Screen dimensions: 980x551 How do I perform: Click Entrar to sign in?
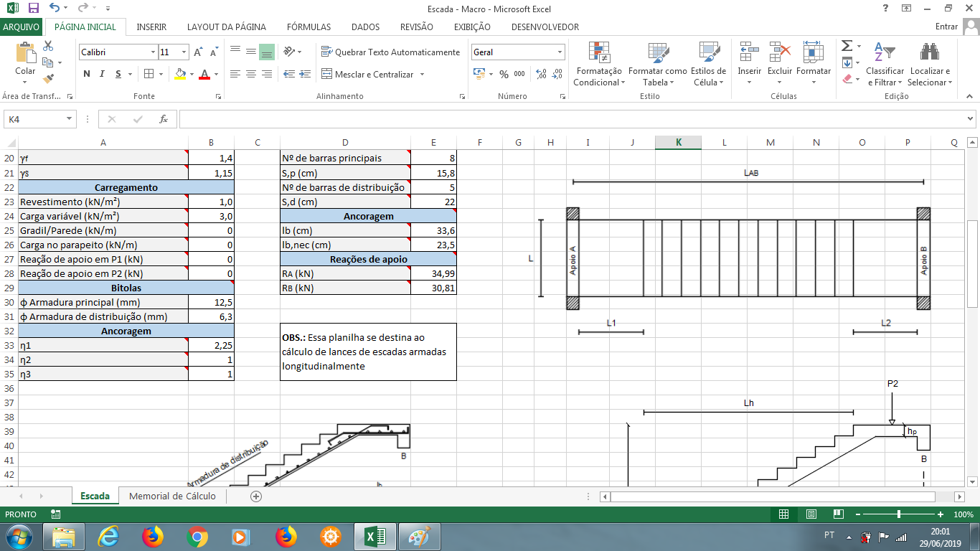pos(947,27)
